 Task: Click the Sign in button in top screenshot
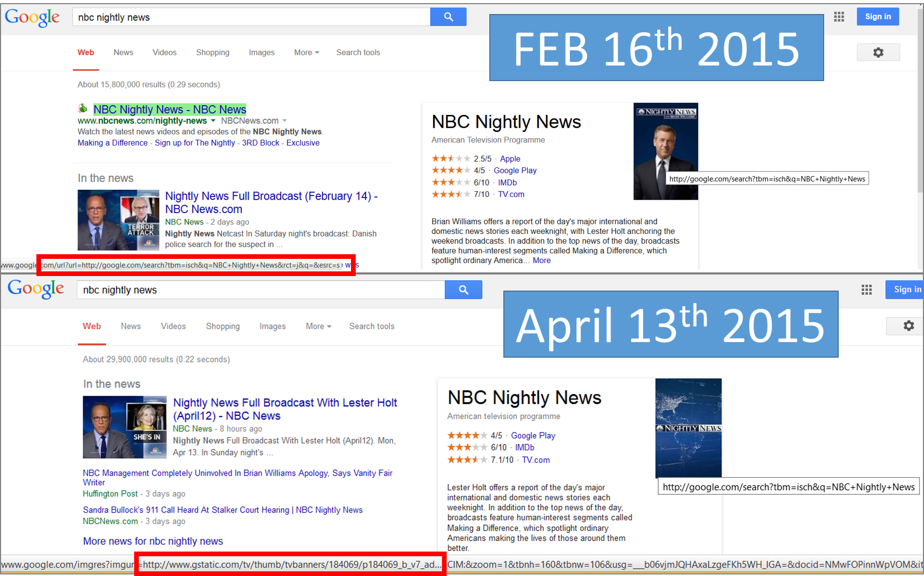(x=877, y=16)
